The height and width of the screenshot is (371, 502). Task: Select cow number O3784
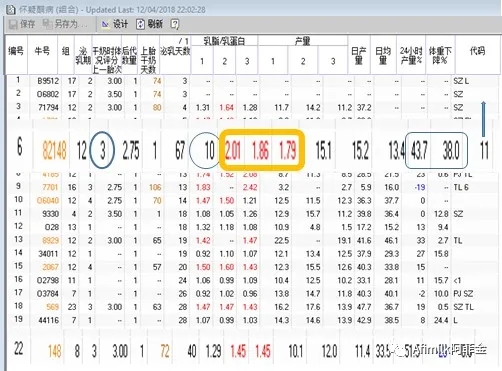pos(48,294)
